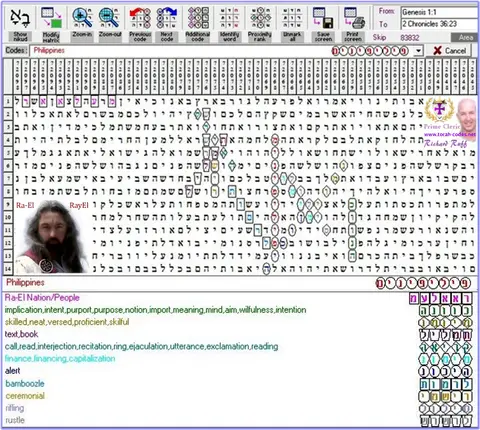
Task: Select the ceremonial term row
Action: pos(25,396)
